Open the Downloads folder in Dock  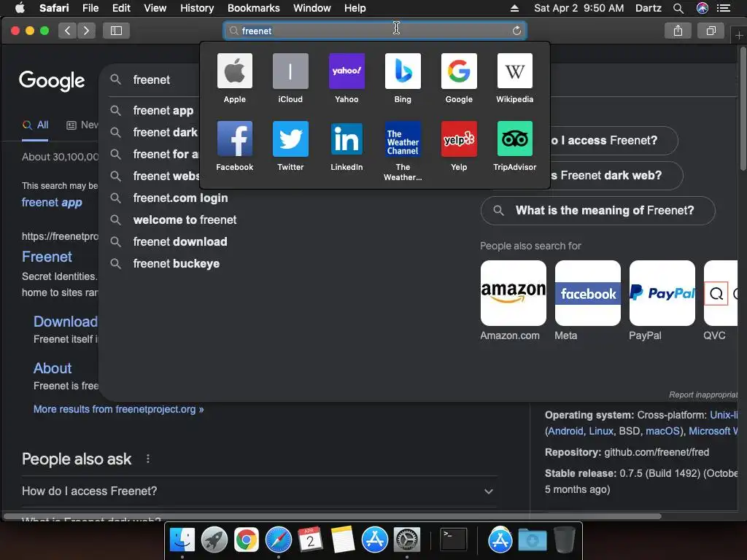pyautogui.click(x=532, y=540)
